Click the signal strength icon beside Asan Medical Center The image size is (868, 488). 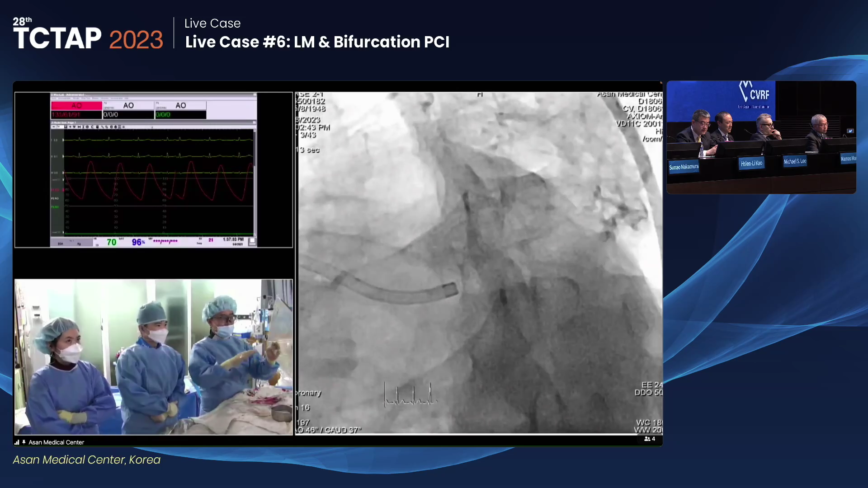[x=17, y=442]
